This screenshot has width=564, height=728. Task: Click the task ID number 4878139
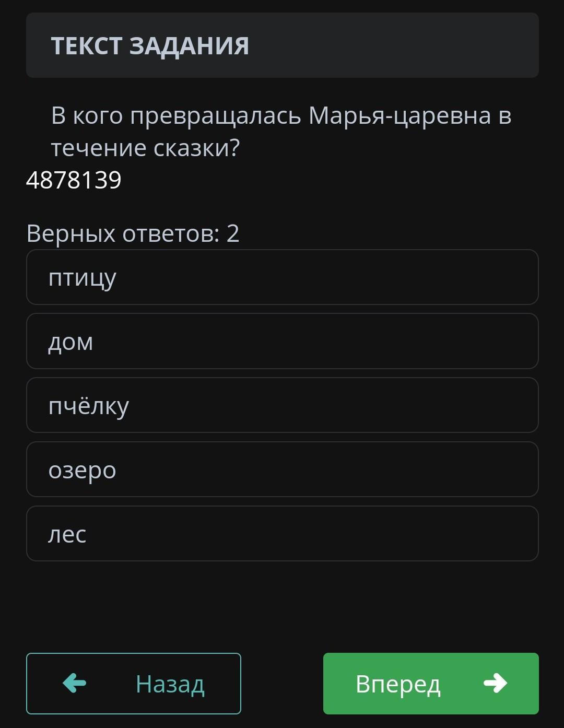(x=74, y=180)
